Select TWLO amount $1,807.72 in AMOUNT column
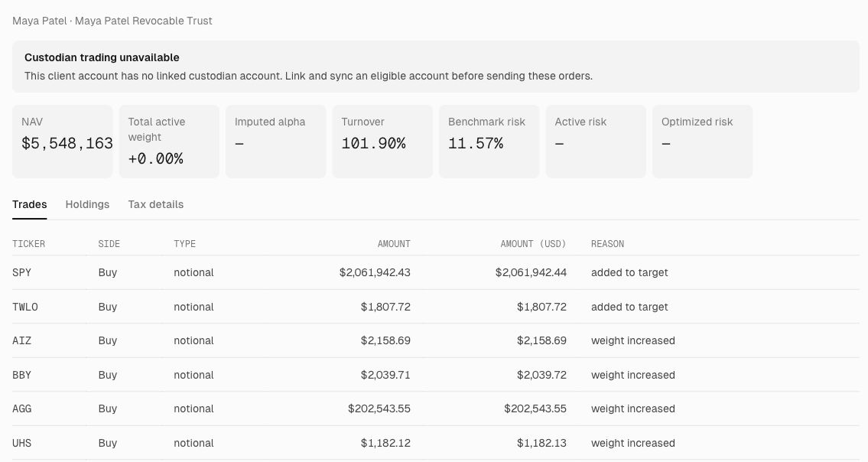Screen dimensions: 868x462 tap(385, 307)
